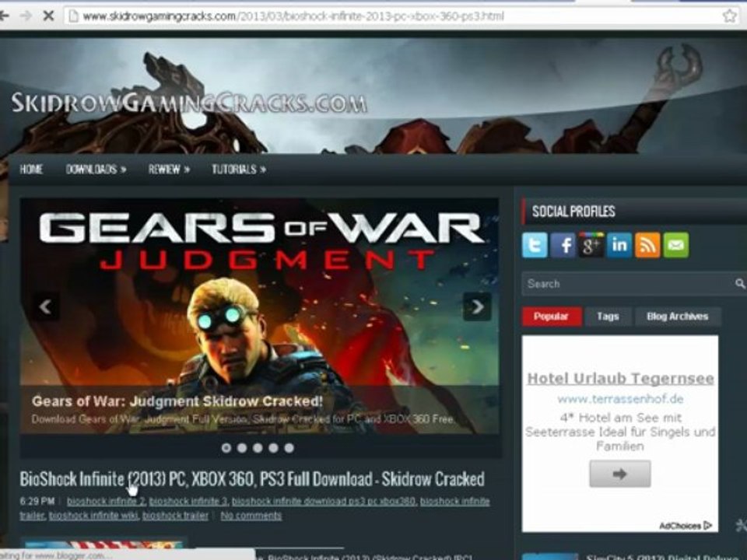747x560 pixels.
Task: Open Gears of War: Judgment Skidrow Cracked headline
Action: [x=177, y=401]
